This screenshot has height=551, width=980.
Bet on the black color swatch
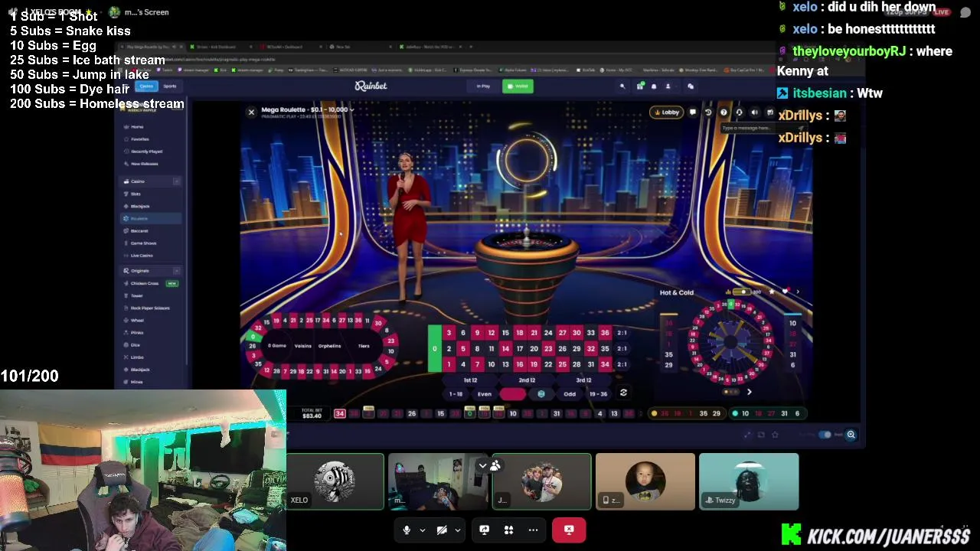tap(541, 394)
